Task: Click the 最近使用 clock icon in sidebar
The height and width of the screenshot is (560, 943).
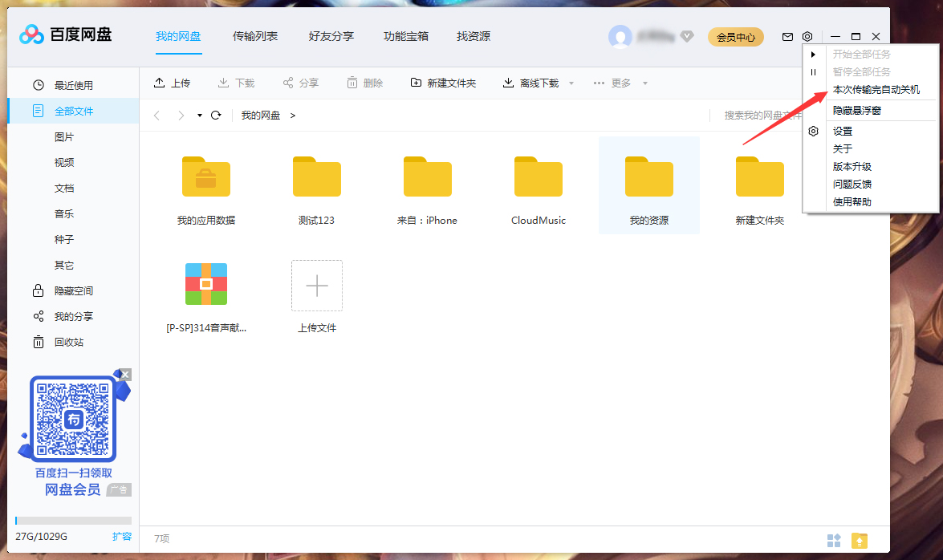Action: coord(39,83)
